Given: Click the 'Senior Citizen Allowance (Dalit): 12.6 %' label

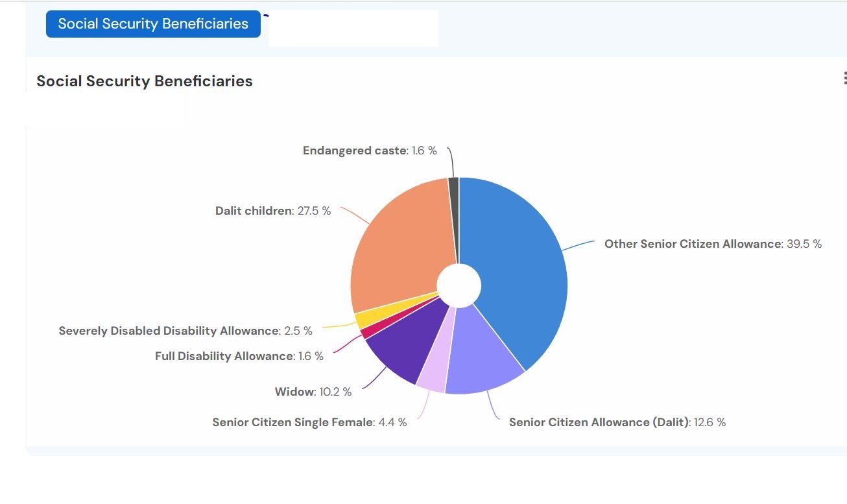Looking at the screenshot, I should click(x=617, y=422).
